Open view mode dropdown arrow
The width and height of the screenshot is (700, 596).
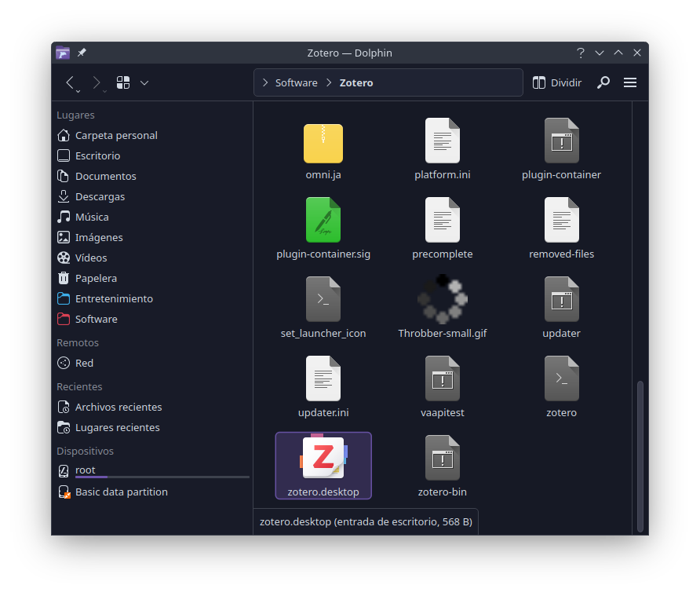144,82
